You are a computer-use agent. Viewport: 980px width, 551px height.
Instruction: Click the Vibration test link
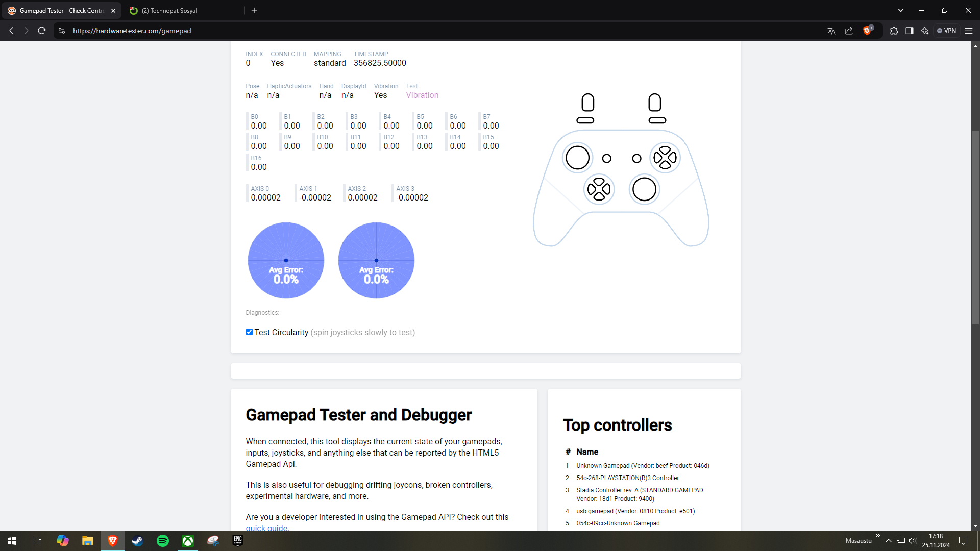pyautogui.click(x=422, y=95)
